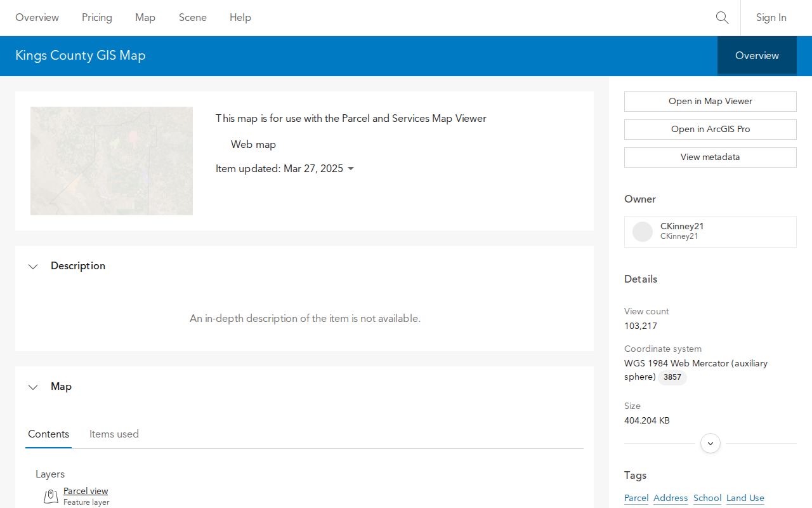This screenshot has height=508, width=812.
Task: Click the CKinney21 owner name
Action: (x=682, y=226)
